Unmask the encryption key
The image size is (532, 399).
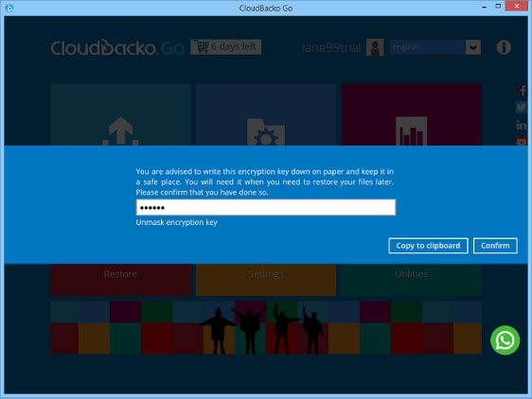coord(176,222)
